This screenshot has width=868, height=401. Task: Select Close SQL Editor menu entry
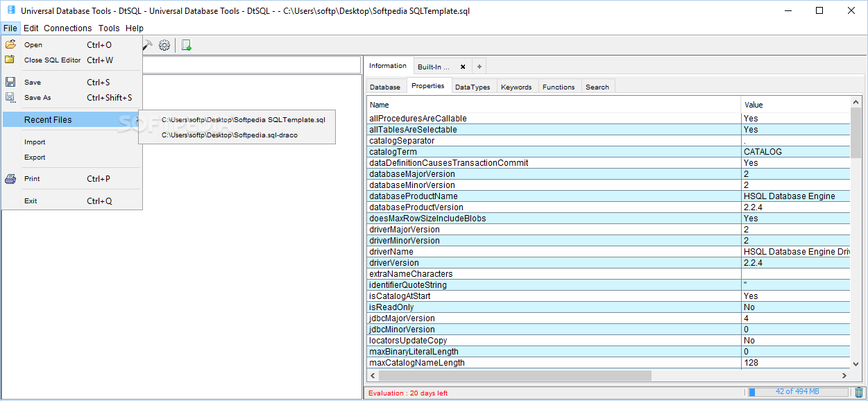(x=72, y=60)
